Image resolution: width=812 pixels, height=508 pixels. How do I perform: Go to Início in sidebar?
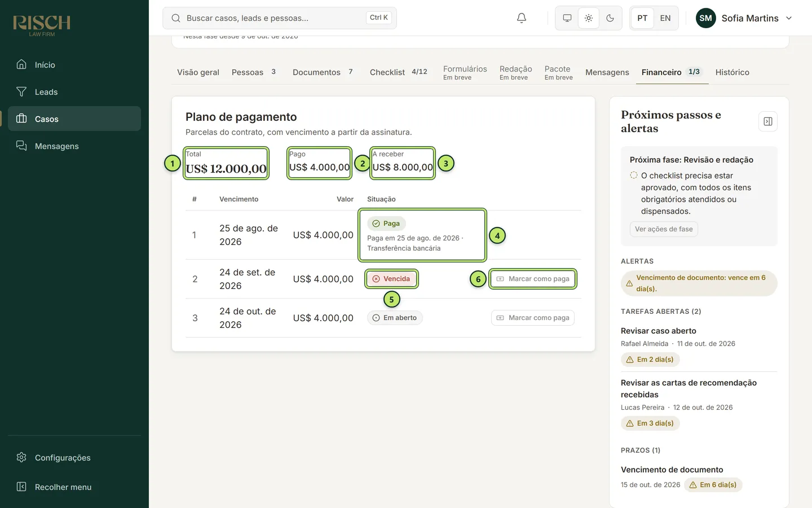(x=74, y=65)
